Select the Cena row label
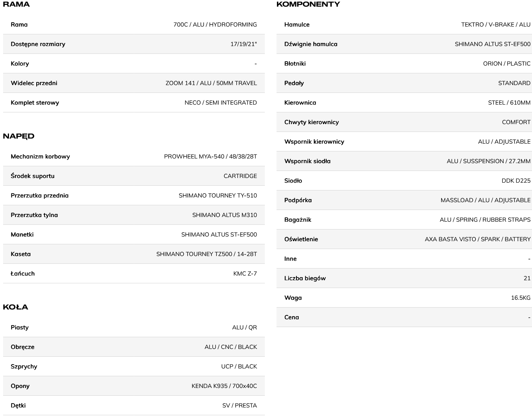 pos(291,317)
